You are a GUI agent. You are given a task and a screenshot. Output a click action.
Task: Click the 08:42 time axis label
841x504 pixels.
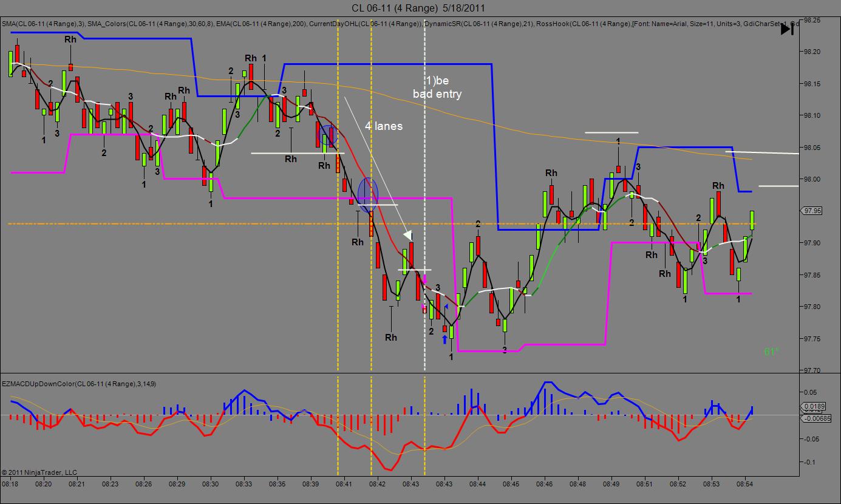click(x=377, y=485)
